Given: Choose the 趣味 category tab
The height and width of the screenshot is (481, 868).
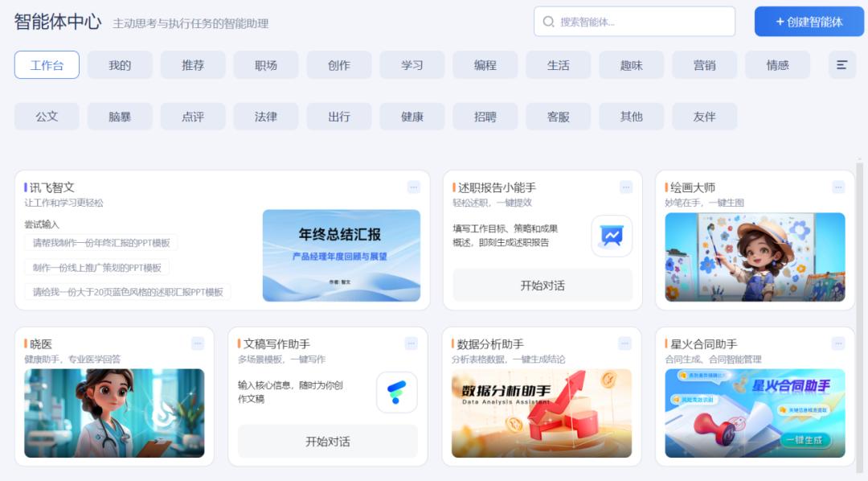Looking at the screenshot, I should 631,65.
